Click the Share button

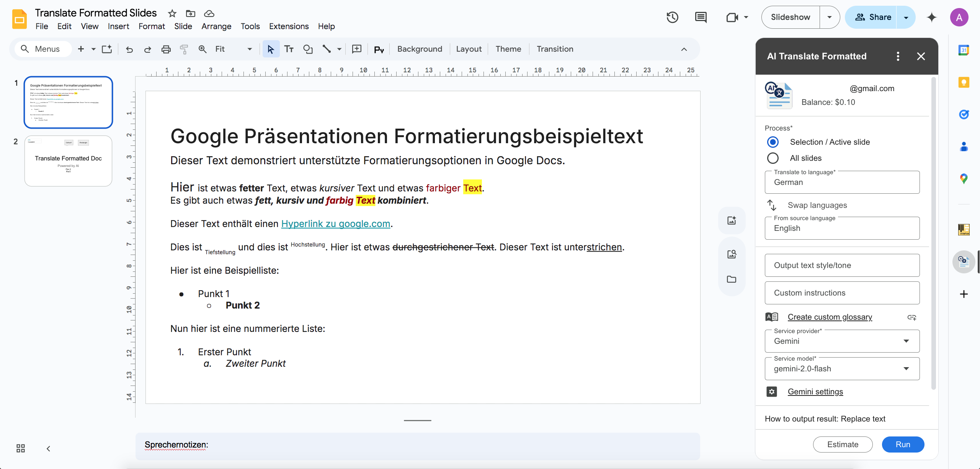pyautogui.click(x=872, y=17)
